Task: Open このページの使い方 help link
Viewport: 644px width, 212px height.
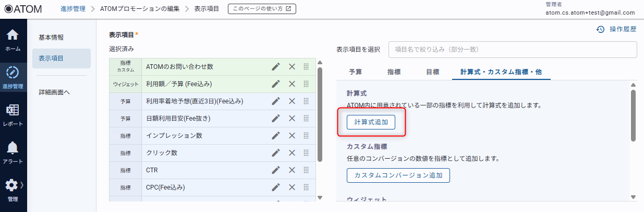Action: [x=262, y=9]
